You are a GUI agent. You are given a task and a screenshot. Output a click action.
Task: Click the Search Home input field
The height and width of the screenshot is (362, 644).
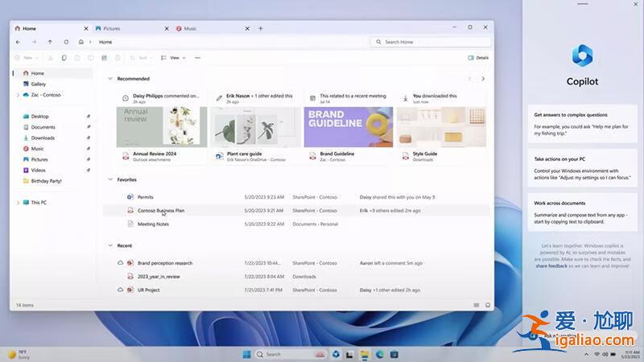coord(431,42)
